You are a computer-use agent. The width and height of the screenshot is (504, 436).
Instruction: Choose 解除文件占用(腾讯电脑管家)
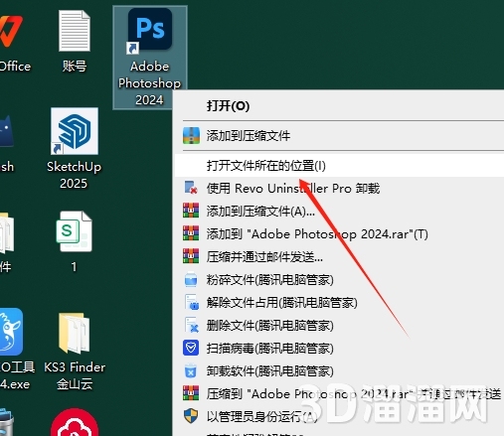point(339,302)
